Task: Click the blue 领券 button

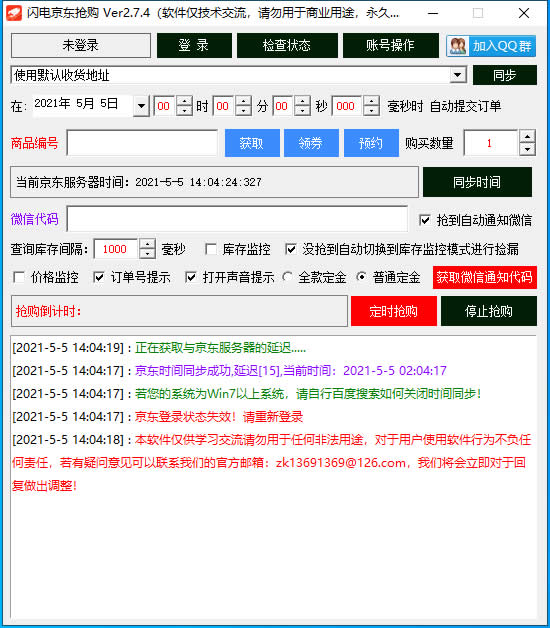Action: pyautogui.click(x=311, y=143)
